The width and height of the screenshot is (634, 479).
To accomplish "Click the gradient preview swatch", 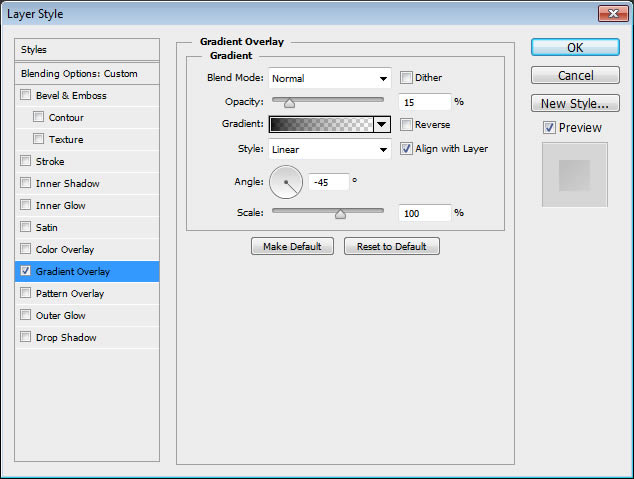I will tap(320, 125).
